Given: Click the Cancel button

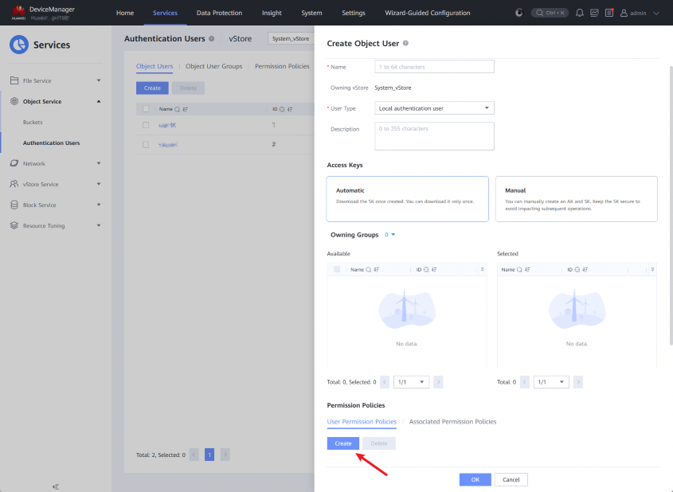Looking at the screenshot, I should click(x=510, y=480).
